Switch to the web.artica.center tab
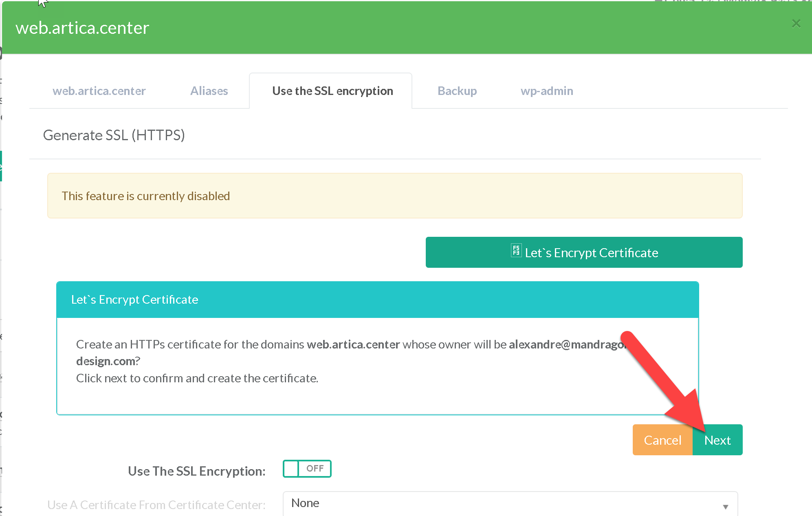The width and height of the screenshot is (812, 516). pos(99,91)
